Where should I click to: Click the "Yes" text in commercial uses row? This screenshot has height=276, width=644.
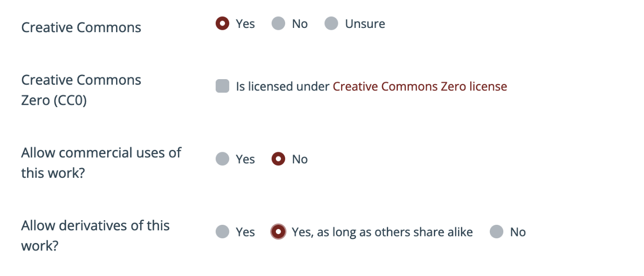tap(245, 159)
